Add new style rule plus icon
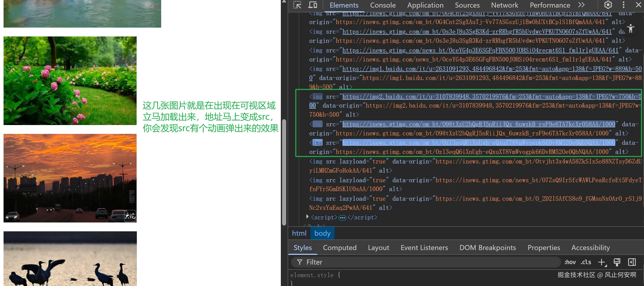The image size is (644, 286). coord(602,262)
